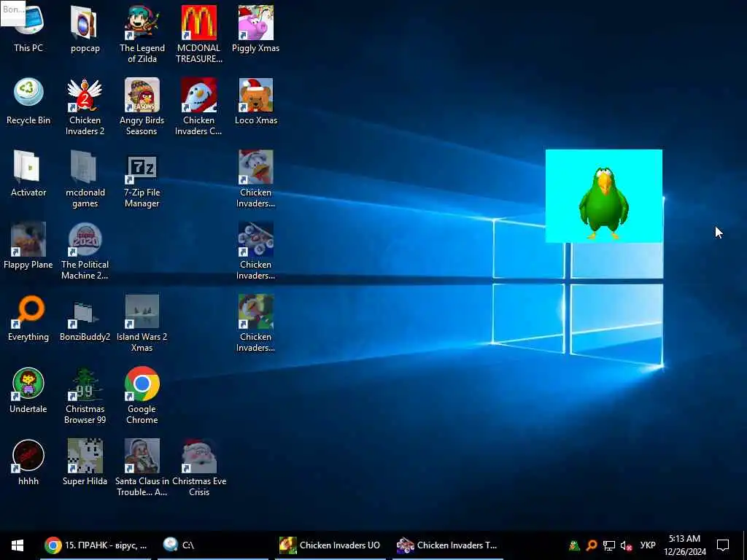This screenshot has width=747, height=560.
Task: Launch Google Chrome from the desktop
Action: coord(142,395)
